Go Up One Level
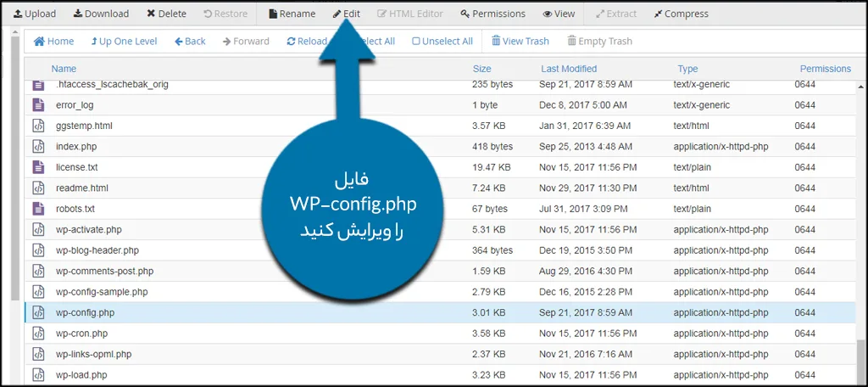The width and height of the screenshot is (868, 387). (x=124, y=41)
